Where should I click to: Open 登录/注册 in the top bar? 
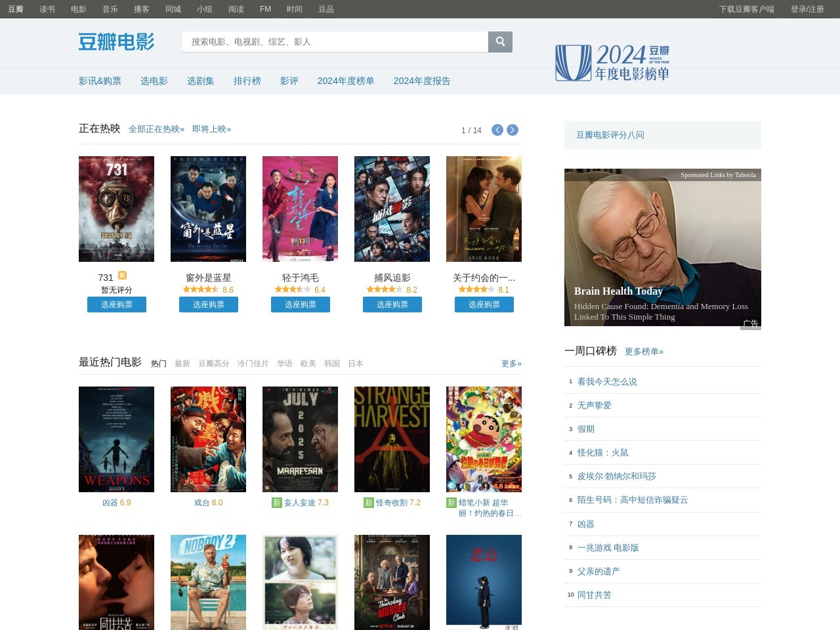[x=807, y=9]
